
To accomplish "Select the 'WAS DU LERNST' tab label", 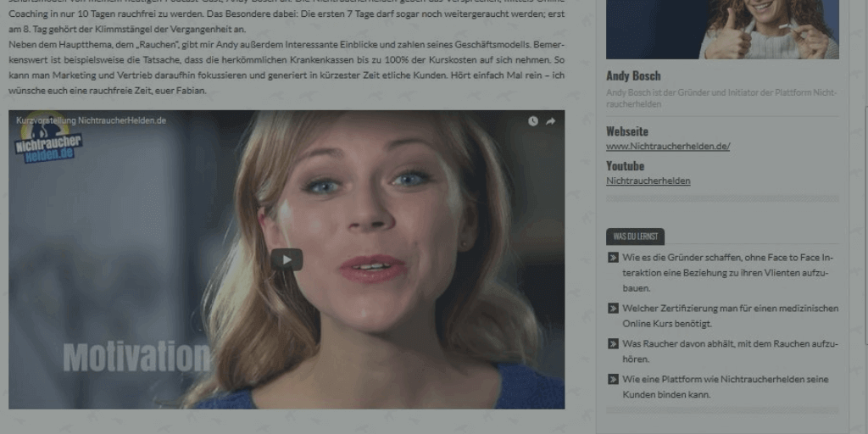I will click(635, 236).
